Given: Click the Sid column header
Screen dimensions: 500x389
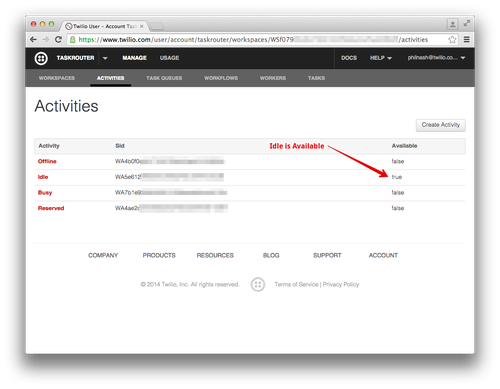Looking at the screenshot, I should tap(120, 146).
